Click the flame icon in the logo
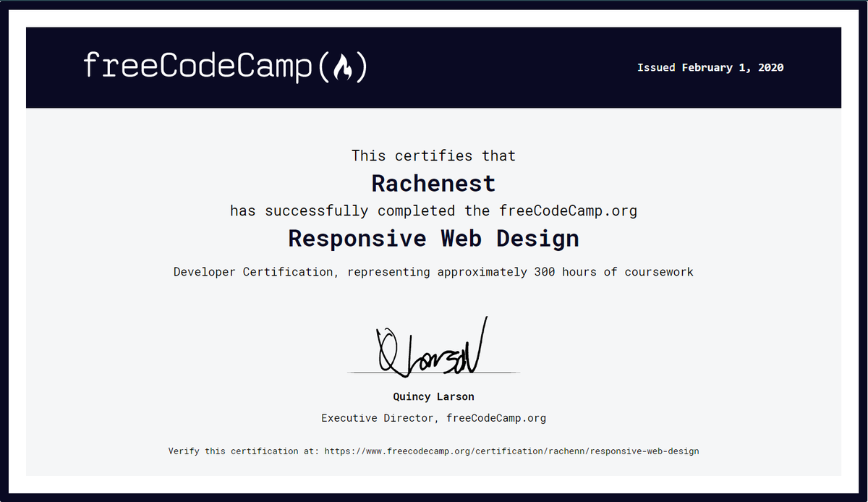 (x=342, y=67)
